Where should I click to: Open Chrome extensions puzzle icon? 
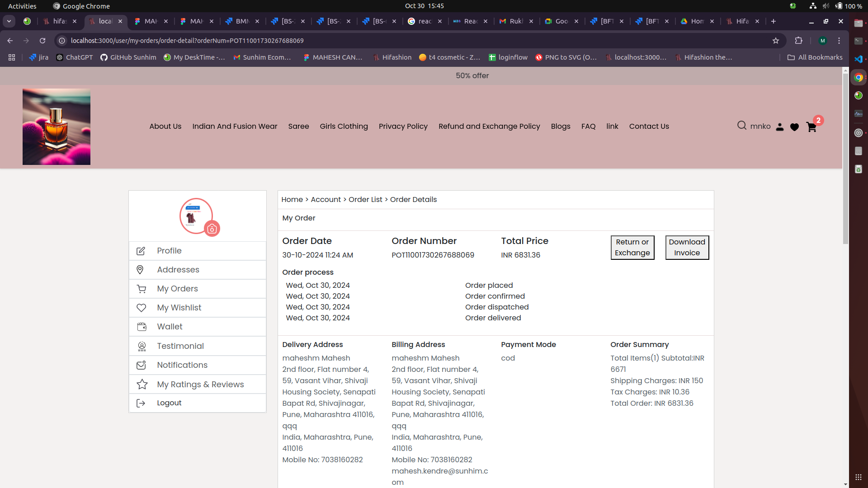798,41
